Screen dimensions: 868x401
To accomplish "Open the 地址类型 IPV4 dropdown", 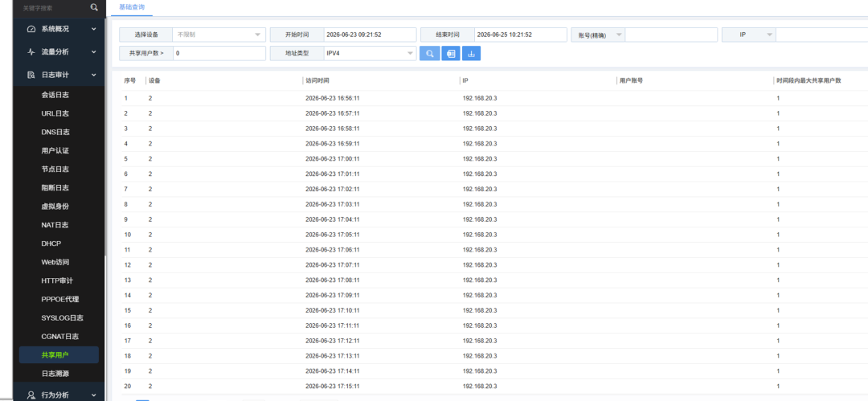I will pos(370,54).
